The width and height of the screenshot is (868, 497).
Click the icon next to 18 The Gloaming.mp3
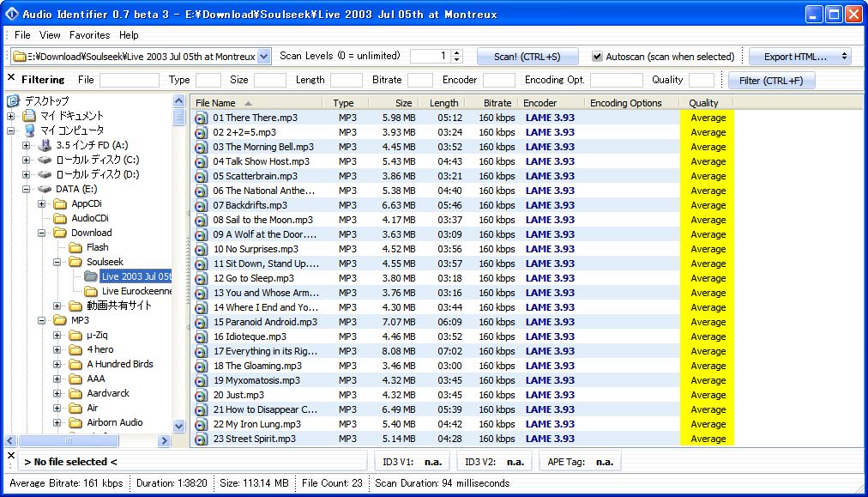(201, 366)
